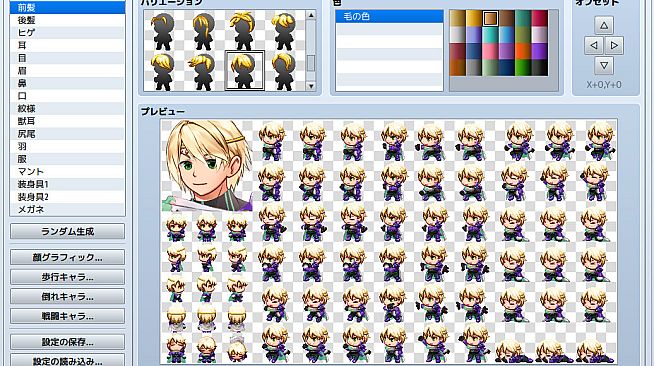Nudge the offset up with the up arrow
Viewport: 654px width, 366px height.
pyautogui.click(x=604, y=25)
